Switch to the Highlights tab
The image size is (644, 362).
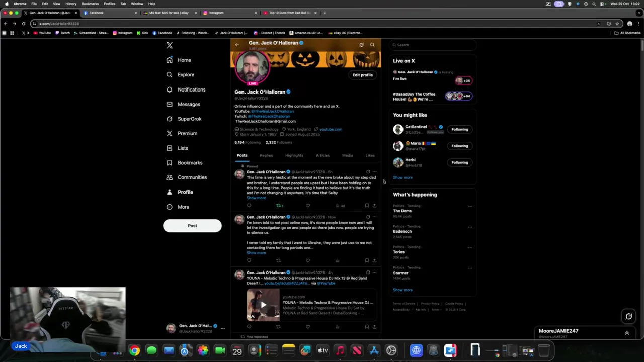tap(294, 155)
